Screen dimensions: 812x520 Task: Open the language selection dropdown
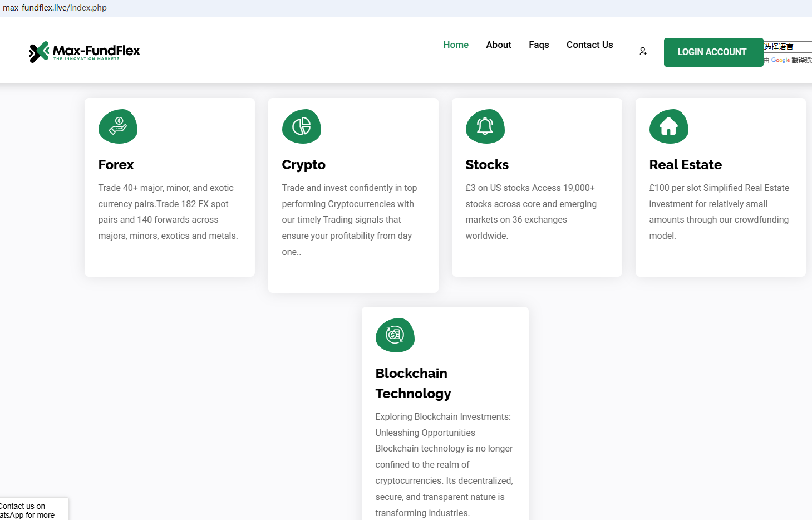787,47
